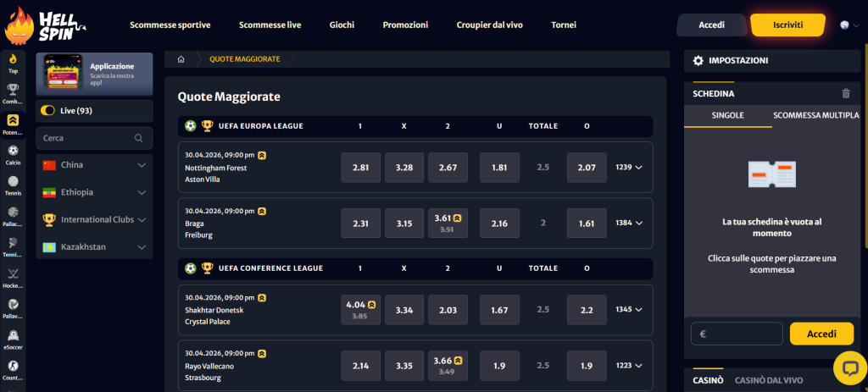Click the Europa League trophy icon

tap(207, 126)
